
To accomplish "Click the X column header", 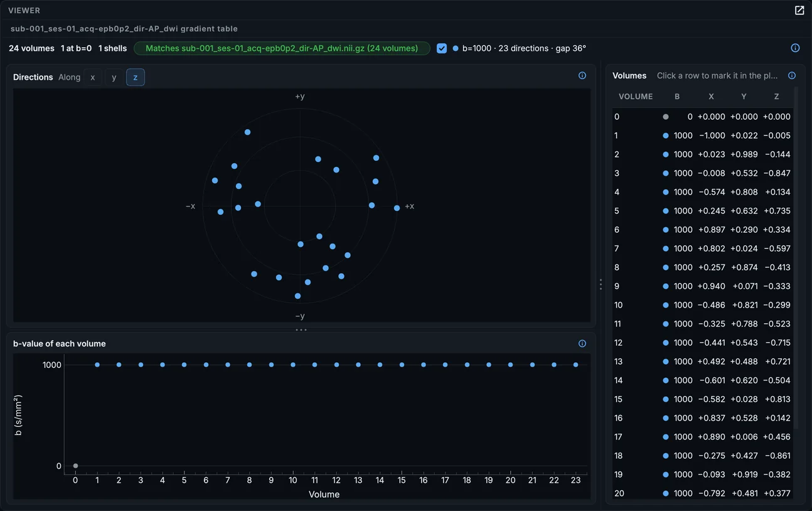I will pyautogui.click(x=711, y=97).
